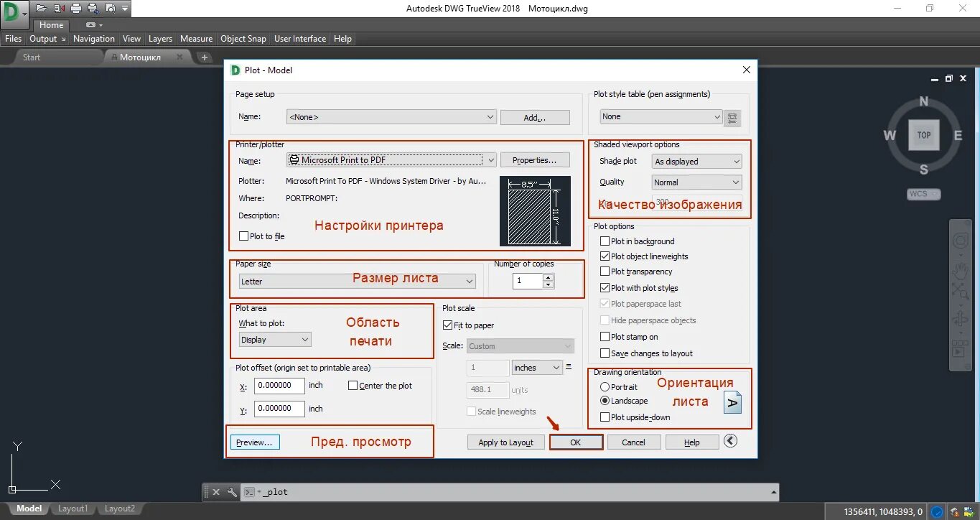Enable Plot upside-down checkbox
The height and width of the screenshot is (520, 980).
tap(605, 417)
